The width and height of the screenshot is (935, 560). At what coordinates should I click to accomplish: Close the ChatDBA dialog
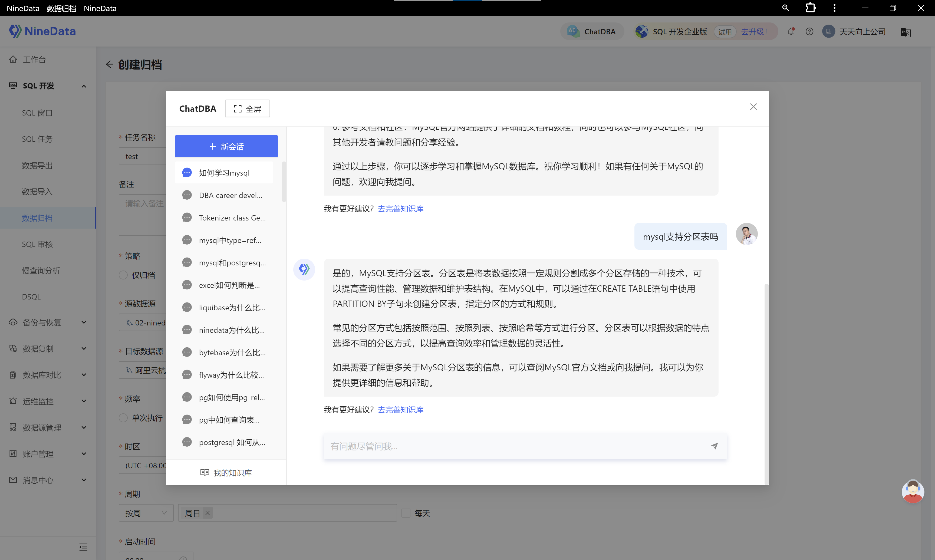point(753,107)
